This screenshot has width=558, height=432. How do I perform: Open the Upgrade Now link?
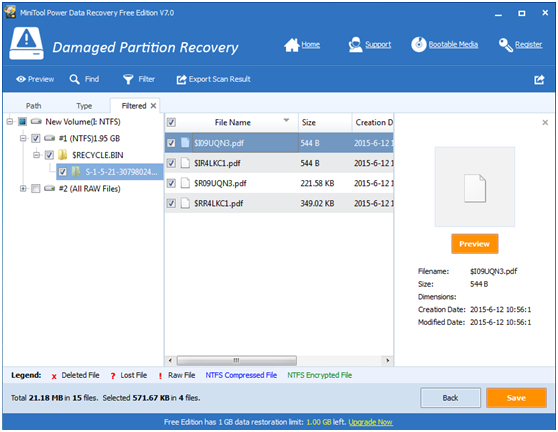tap(370, 422)
